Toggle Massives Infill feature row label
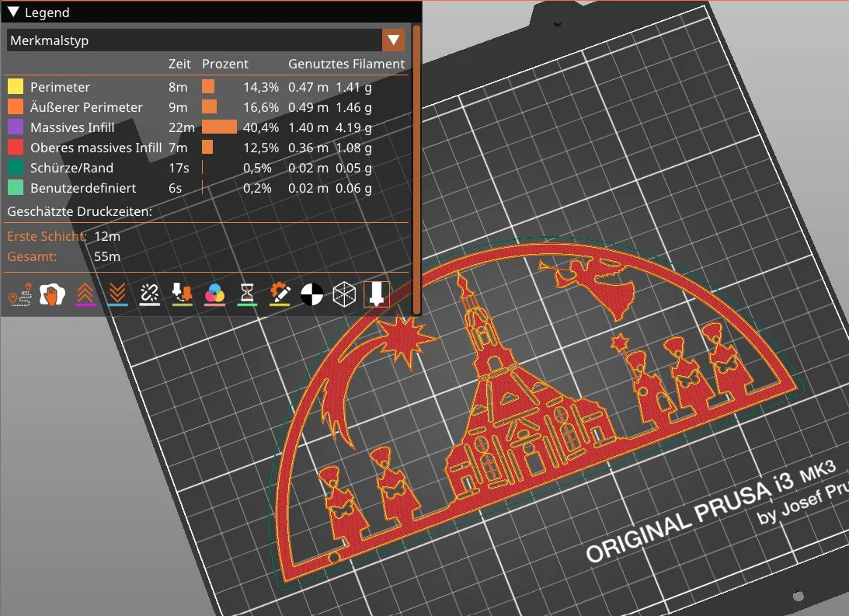This screenshot has height=616, width=849. pos(72,127)
